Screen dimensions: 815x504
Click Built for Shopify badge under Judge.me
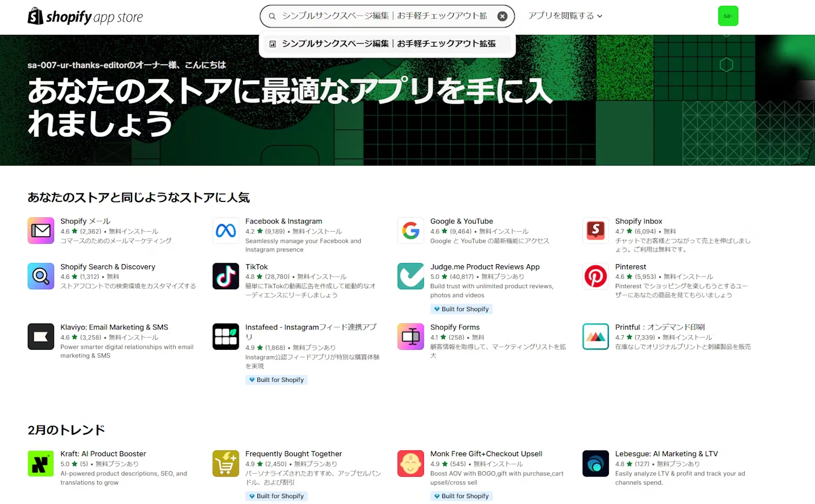point(462,309)
